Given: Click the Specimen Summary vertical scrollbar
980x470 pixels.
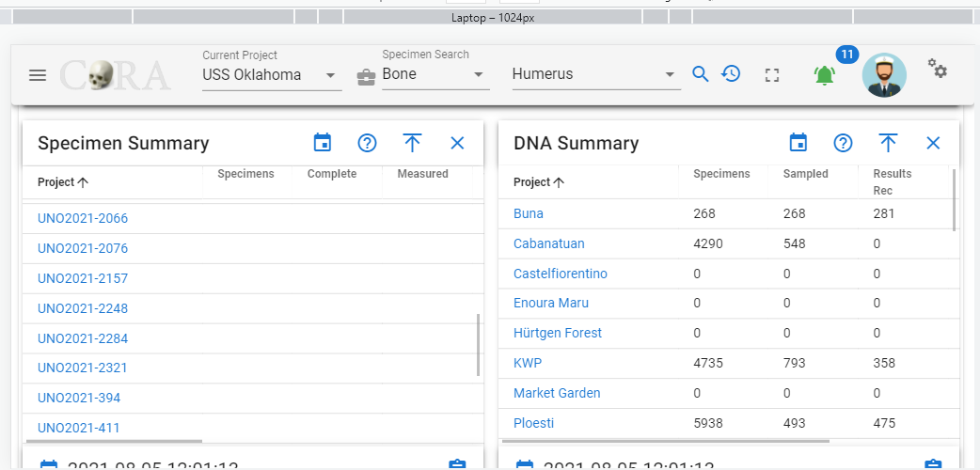Looking at the screenshot, I should (x=479, y=344).
